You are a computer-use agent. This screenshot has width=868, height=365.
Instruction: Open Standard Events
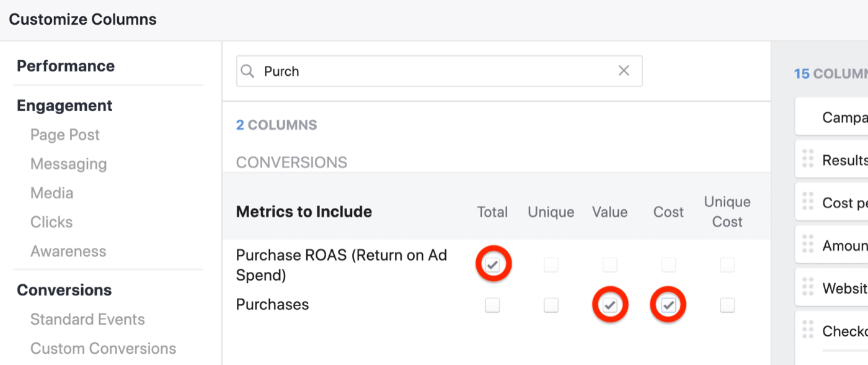click(x=87, y=318)
